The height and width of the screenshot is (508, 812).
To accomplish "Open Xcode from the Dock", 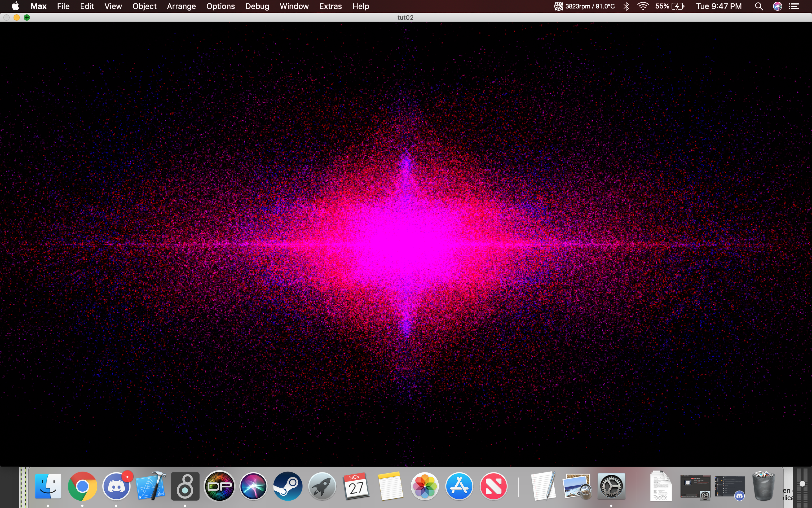I will pos(151,486).
